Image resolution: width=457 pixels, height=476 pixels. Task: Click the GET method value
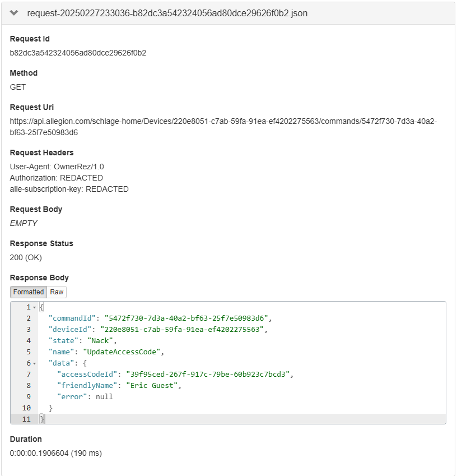pyautogui.click(x=18, y=87)
